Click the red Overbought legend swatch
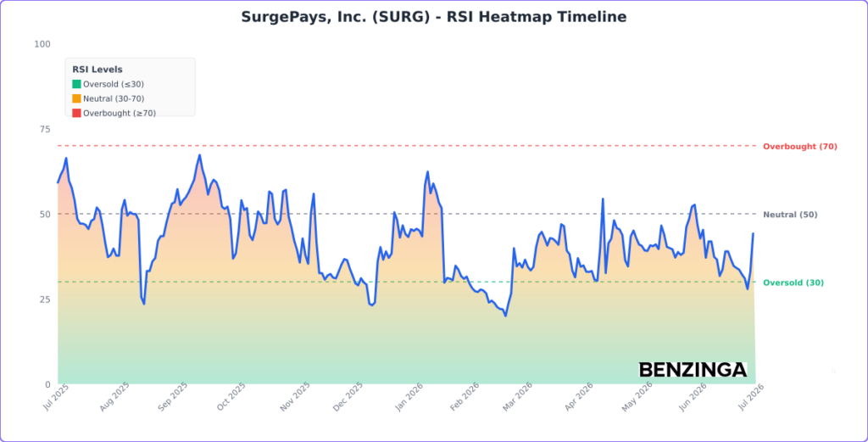Viewport: 868px width, 442px height. 76,113
